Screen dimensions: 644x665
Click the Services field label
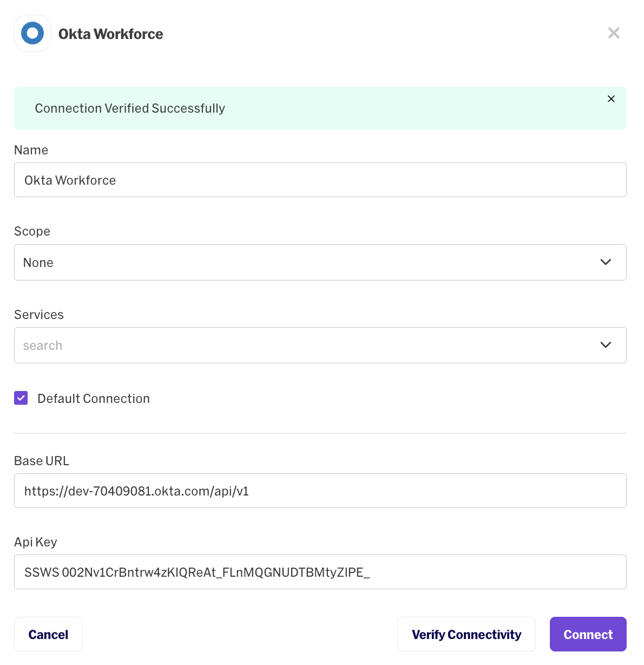point(39,315)
